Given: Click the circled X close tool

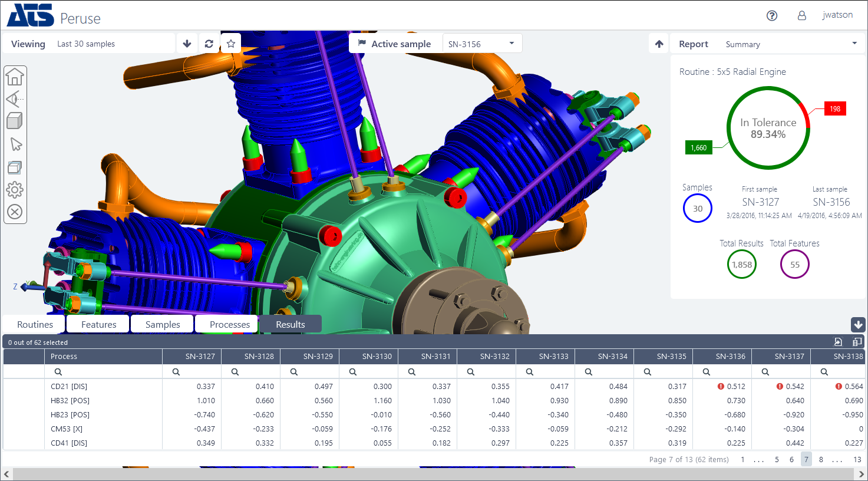Looking at the screenshot, I should (x=15, y=212).
